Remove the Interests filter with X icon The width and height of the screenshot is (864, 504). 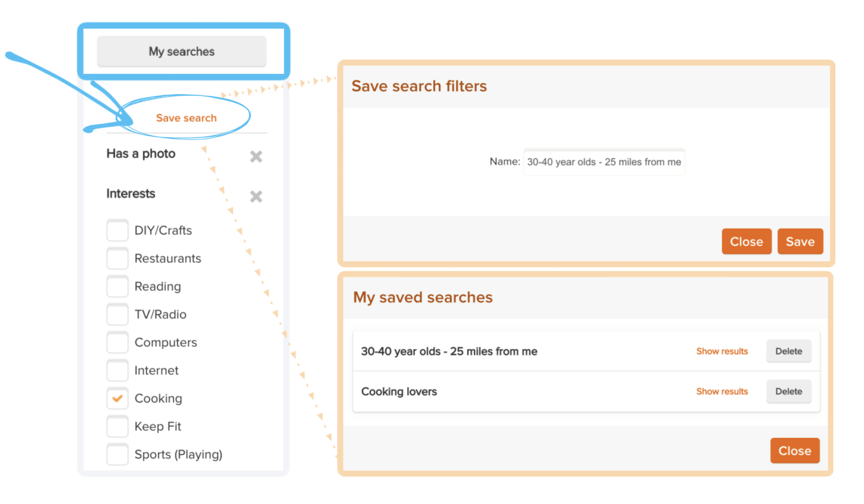tap(256, 197)
